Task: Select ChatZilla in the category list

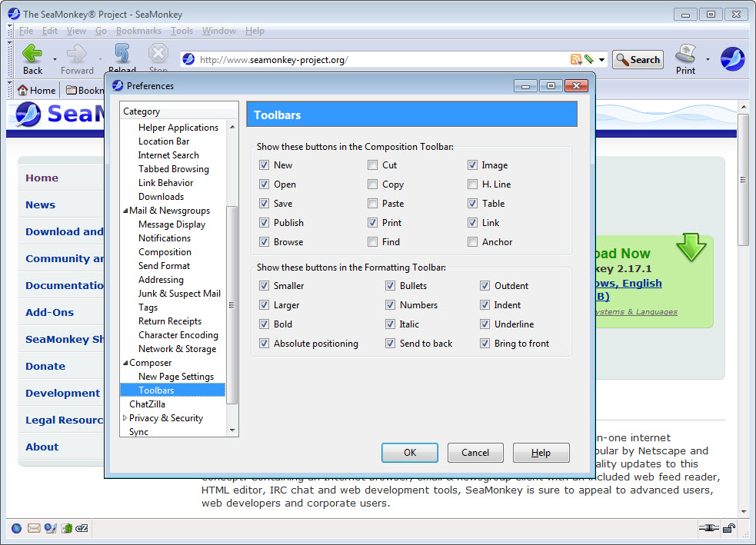Action: point(147,404)
